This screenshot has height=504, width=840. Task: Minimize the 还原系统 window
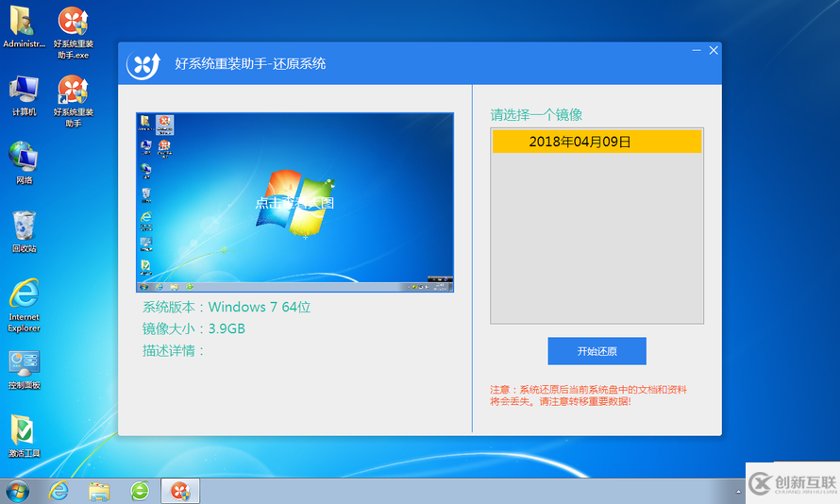(x=697, y=50)
